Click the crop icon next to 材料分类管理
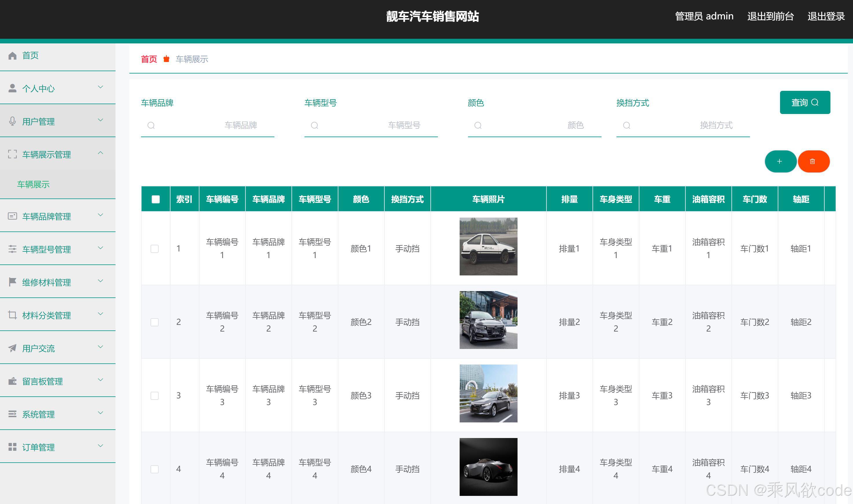 [x=12, y=315]
